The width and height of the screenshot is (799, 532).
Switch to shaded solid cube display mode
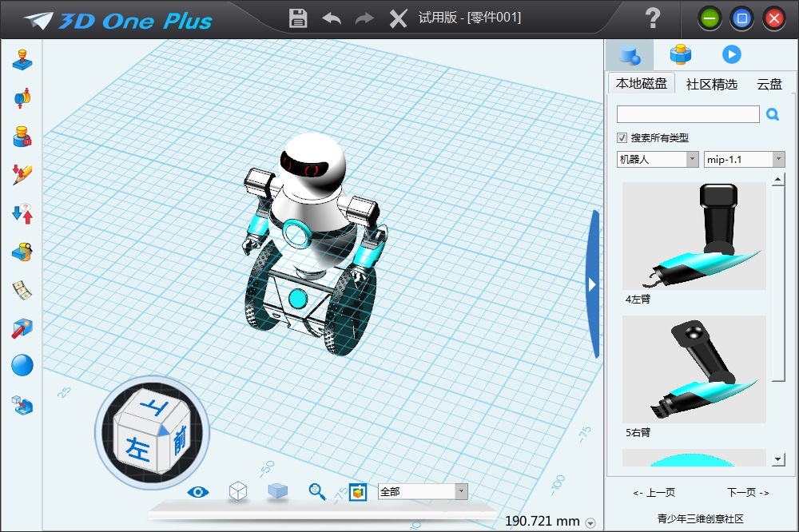click(x=278, y=490)
